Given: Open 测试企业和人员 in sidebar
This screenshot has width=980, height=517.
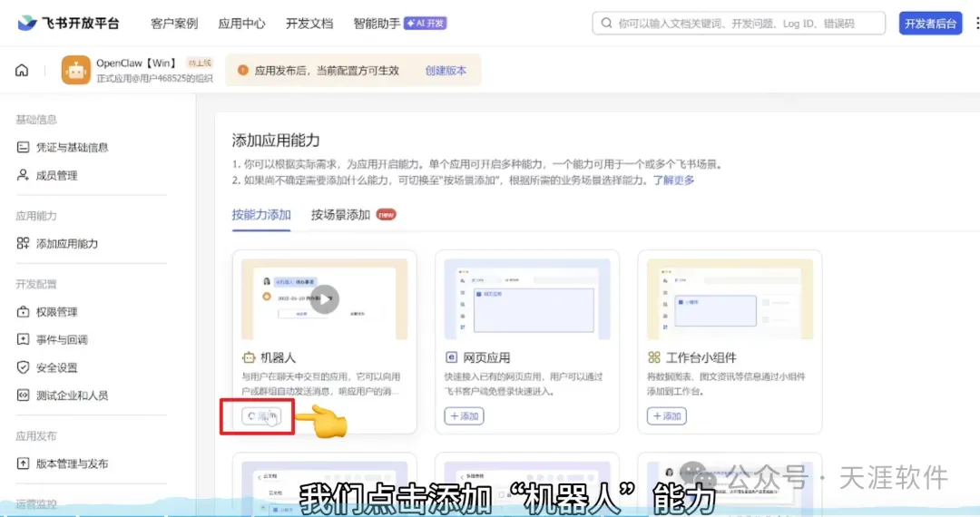Looking at the screenshot, I should 72,395.
